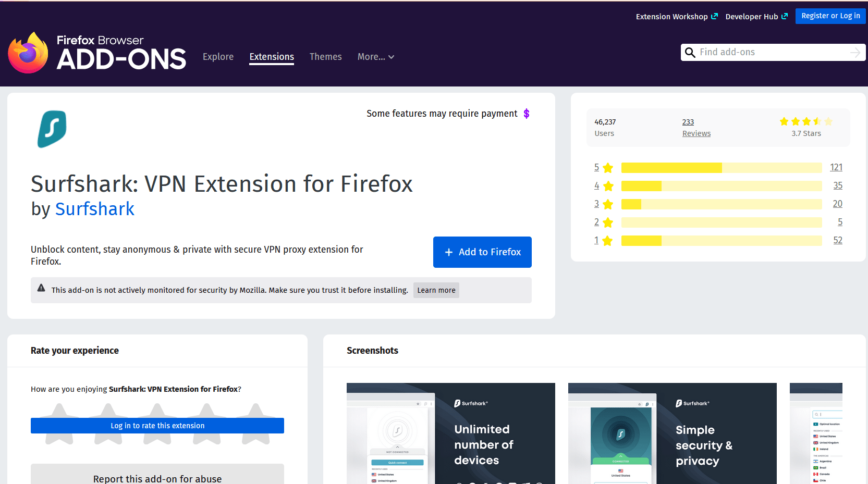
Task: Click Log in to rate this extension
Action: [x=157, y=426]
